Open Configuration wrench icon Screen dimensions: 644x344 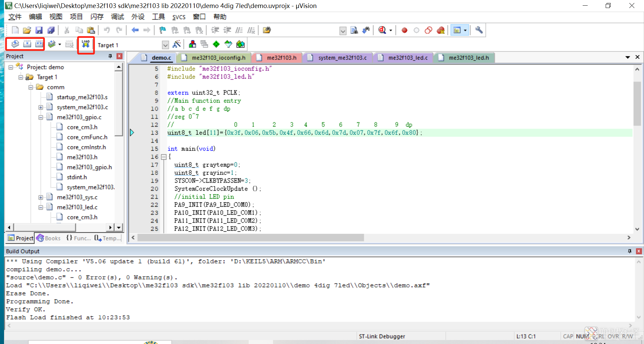coord(479,30)
